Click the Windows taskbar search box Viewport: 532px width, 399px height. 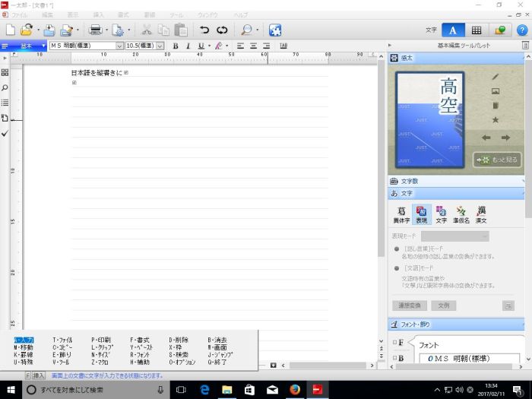click(91, 389)
